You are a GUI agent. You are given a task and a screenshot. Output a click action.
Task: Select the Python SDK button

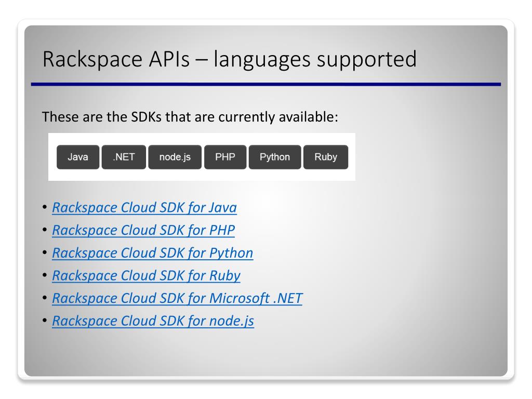point(275,157)
